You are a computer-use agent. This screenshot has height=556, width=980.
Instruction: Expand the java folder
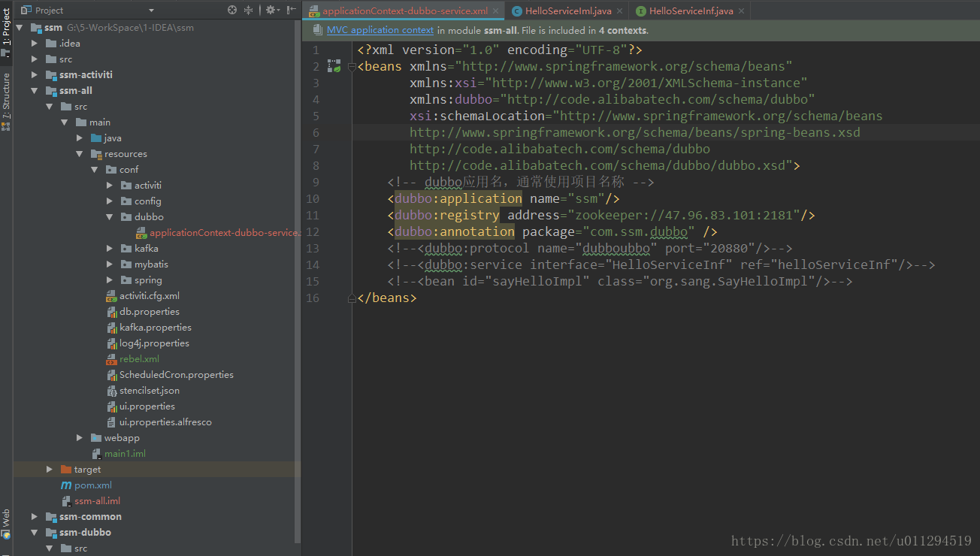click(80, 138)
